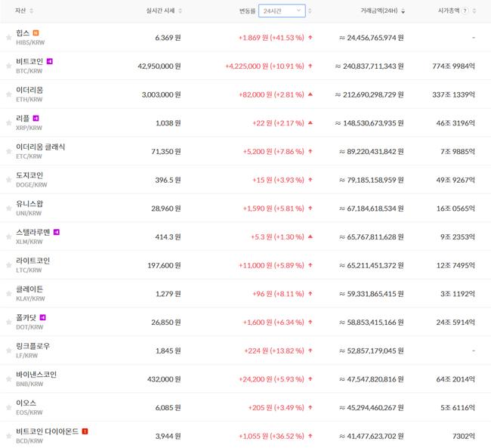The height and width of the screenshot is (448, 491).
Task: Click the up triangle in 리플 change cell
Action: [310, 123]
